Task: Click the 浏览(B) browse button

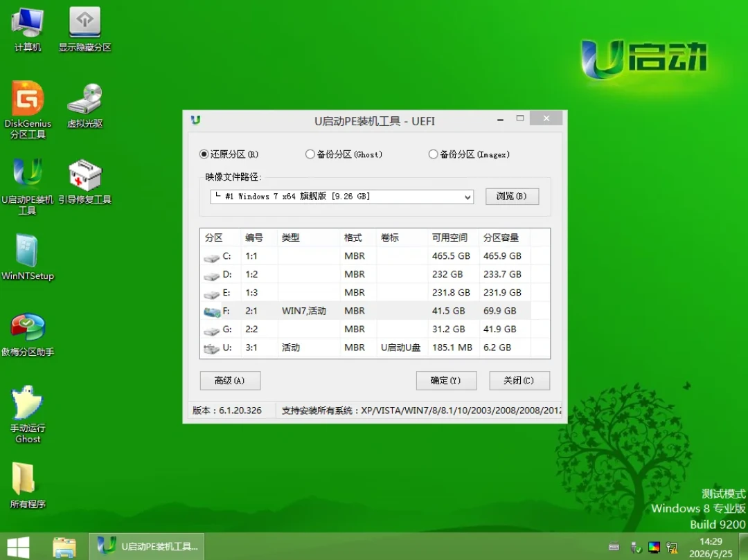Action: [x=512, y=197]
